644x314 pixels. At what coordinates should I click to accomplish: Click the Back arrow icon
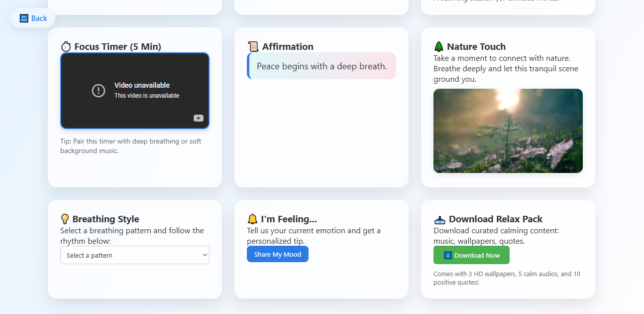pos(24,18)
